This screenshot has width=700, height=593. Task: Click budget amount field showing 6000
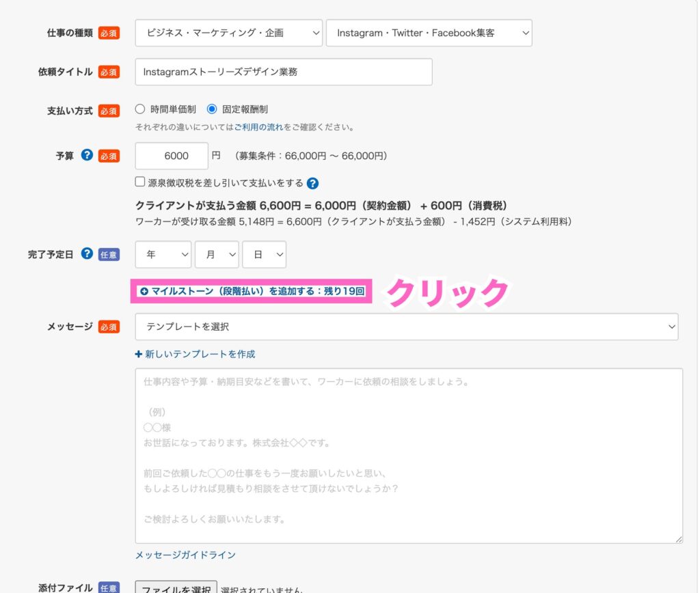(x=172, y=156)
